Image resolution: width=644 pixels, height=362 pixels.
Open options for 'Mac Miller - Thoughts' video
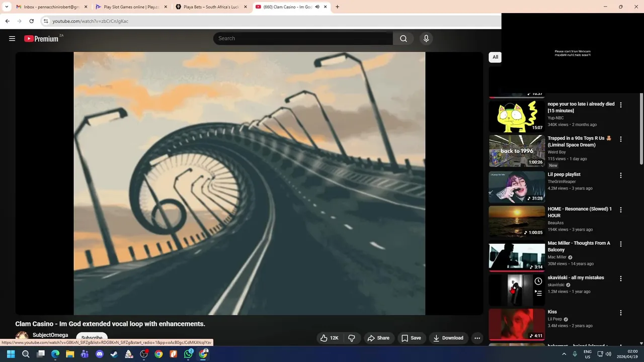pos(620,244)
